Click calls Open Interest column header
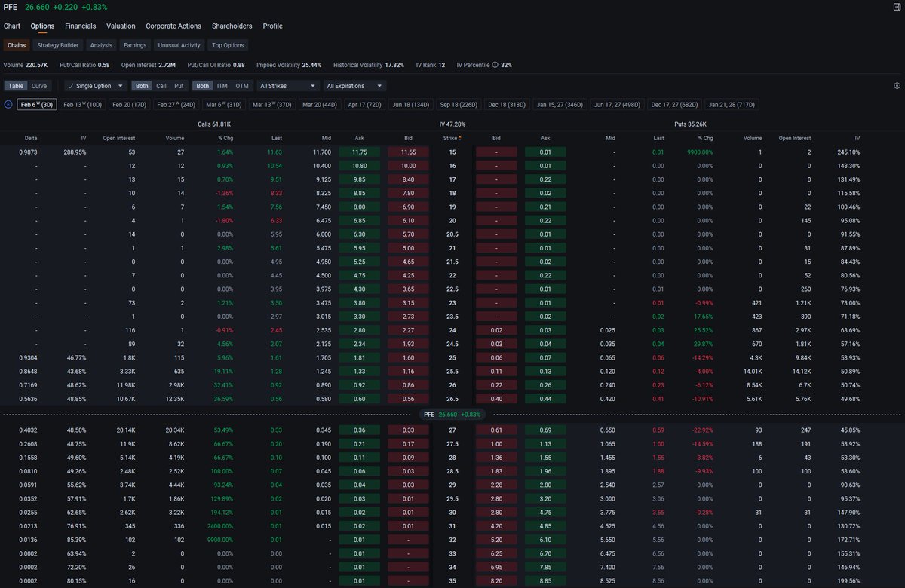905x588 pixels. (119, 138)
